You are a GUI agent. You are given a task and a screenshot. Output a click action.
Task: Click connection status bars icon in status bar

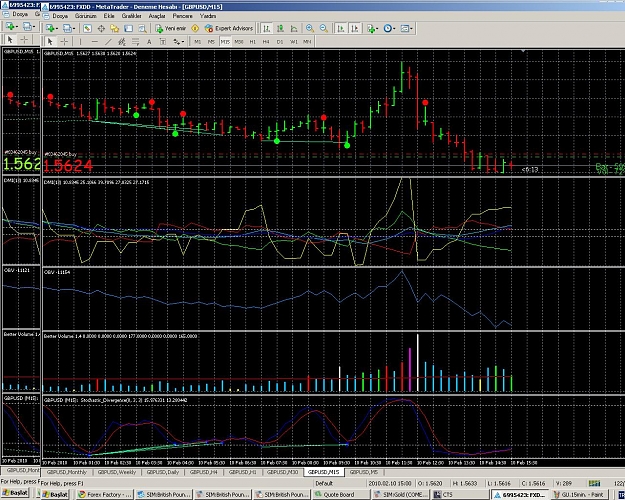594,483
